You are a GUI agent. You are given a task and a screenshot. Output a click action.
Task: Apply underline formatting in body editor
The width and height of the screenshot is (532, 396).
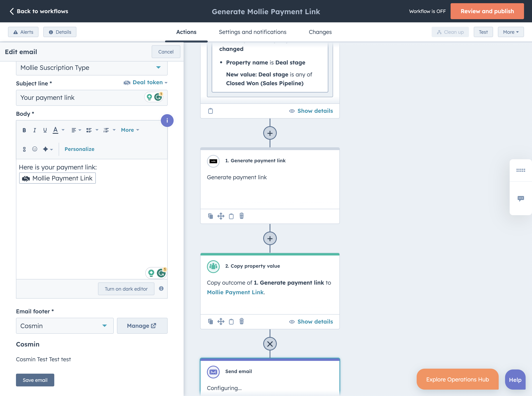[x=45, y=130]
